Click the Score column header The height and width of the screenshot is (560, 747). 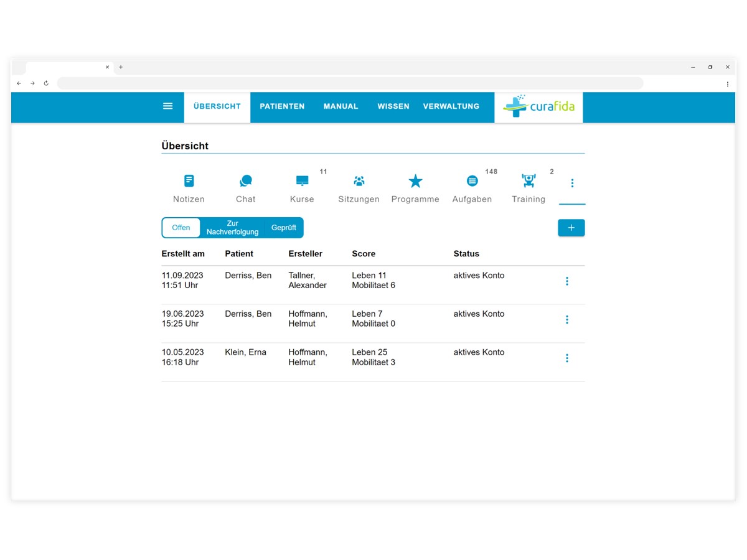(364, 254)
